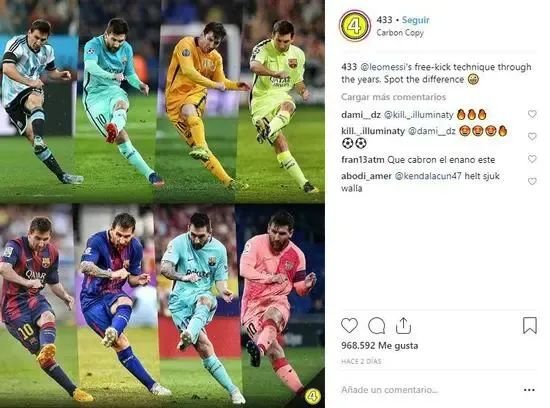Focus the Añade un comentario field

430,390
